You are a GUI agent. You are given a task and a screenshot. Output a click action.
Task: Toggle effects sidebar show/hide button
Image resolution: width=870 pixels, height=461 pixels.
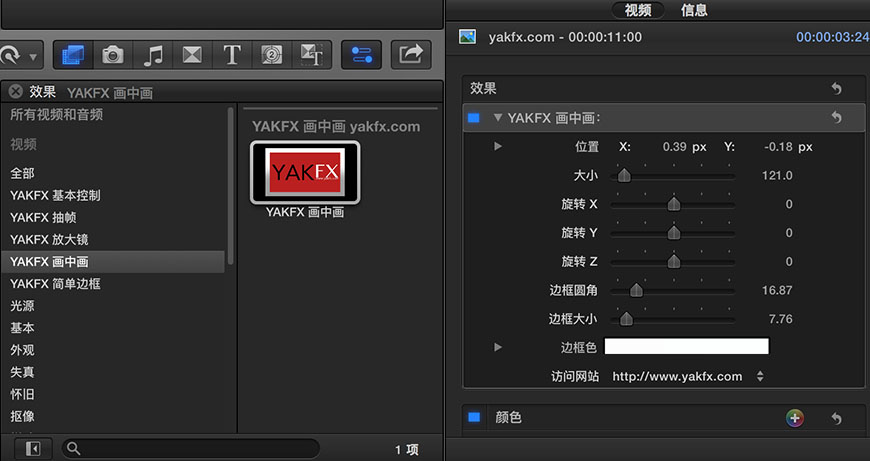click(x=33, y=448)
